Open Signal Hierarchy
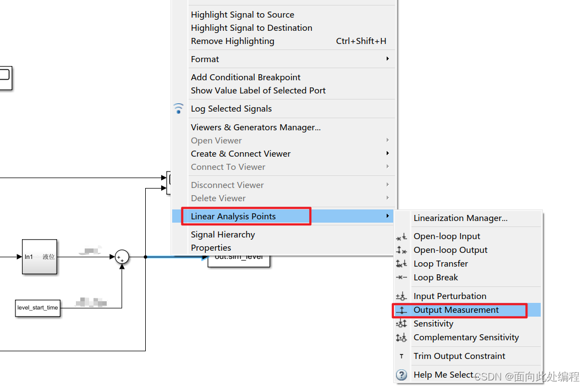 click(223, 235)
